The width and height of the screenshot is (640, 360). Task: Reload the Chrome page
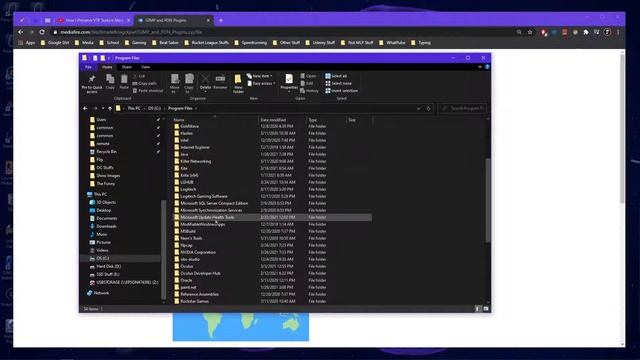point(42,32)
